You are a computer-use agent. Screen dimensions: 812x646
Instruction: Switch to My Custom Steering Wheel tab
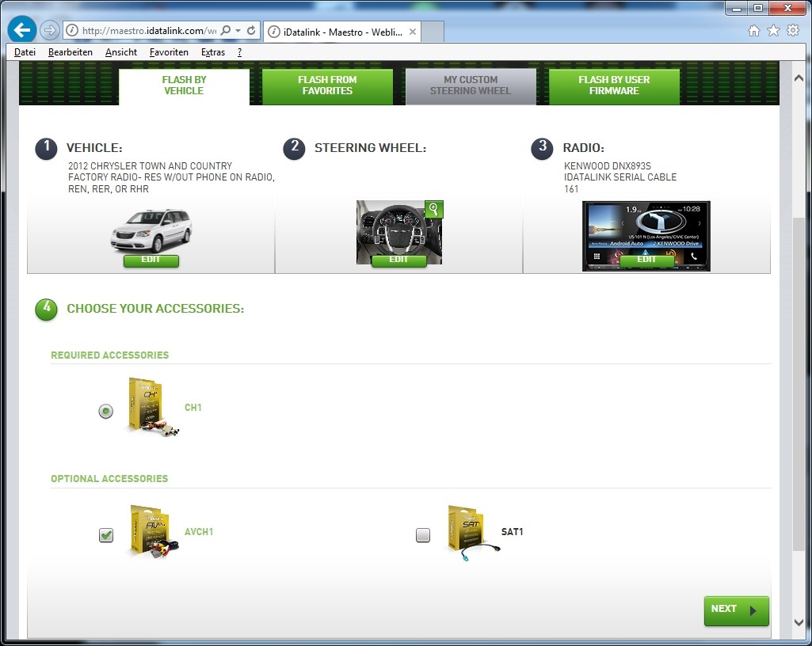click(471, 86)
